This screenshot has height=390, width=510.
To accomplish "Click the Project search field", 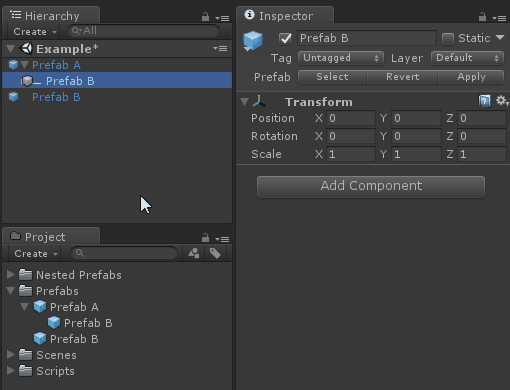I will pos(124,253).
